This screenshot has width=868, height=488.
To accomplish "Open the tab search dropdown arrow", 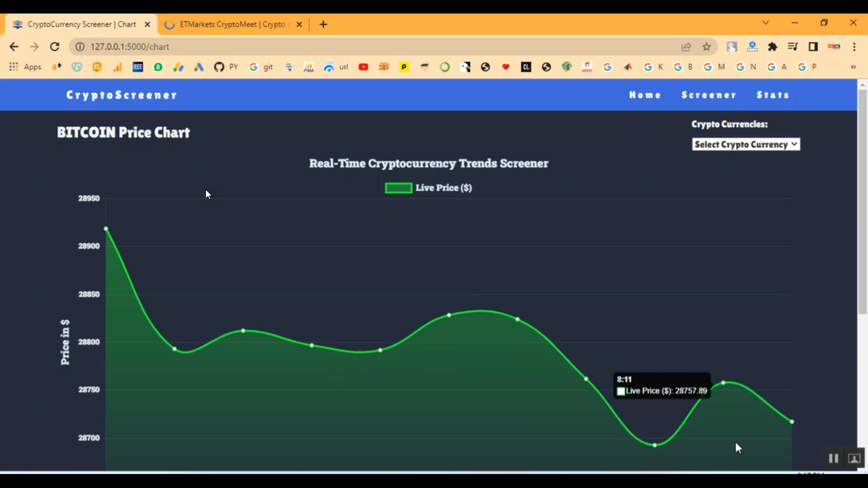I will 766,23.
